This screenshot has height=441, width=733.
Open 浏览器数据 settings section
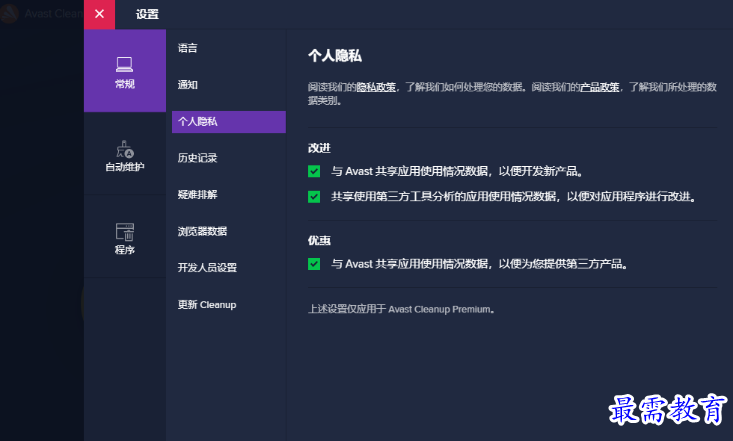coord(202,231)
